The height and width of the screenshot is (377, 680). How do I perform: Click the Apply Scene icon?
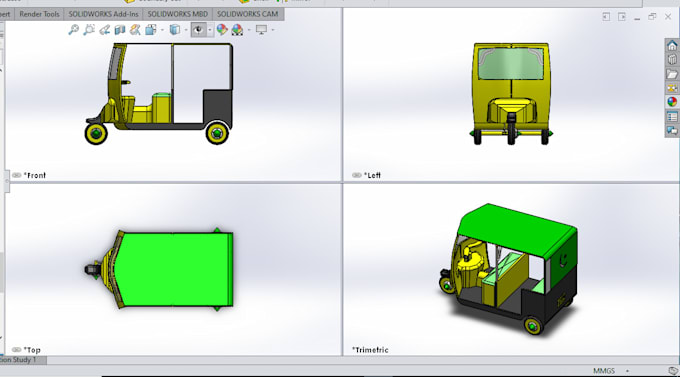point(237,30)
